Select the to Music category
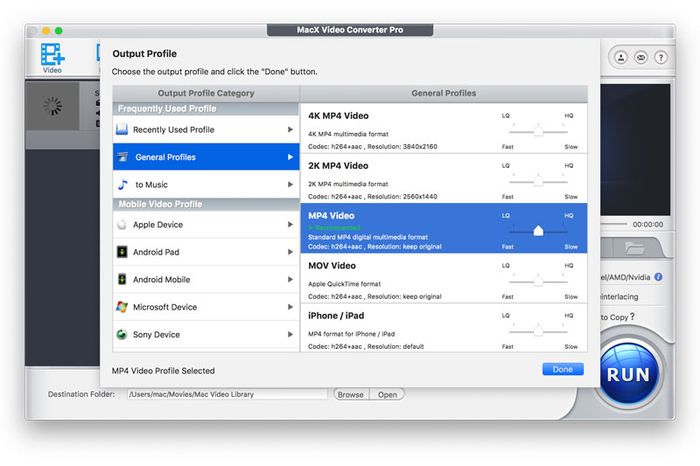The height and width of the screenshot is (466, 700). [206, 184]
